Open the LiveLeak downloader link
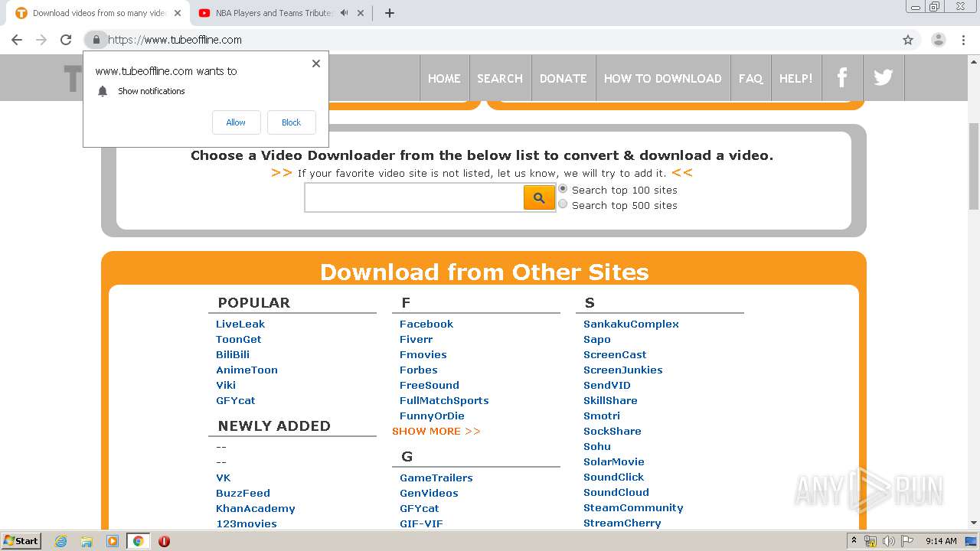 click(x=240, y=324)
